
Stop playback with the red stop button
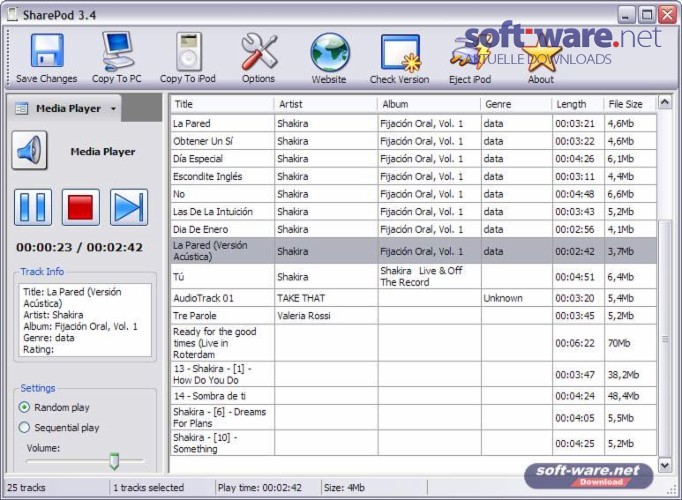click(x=80, y=207)
